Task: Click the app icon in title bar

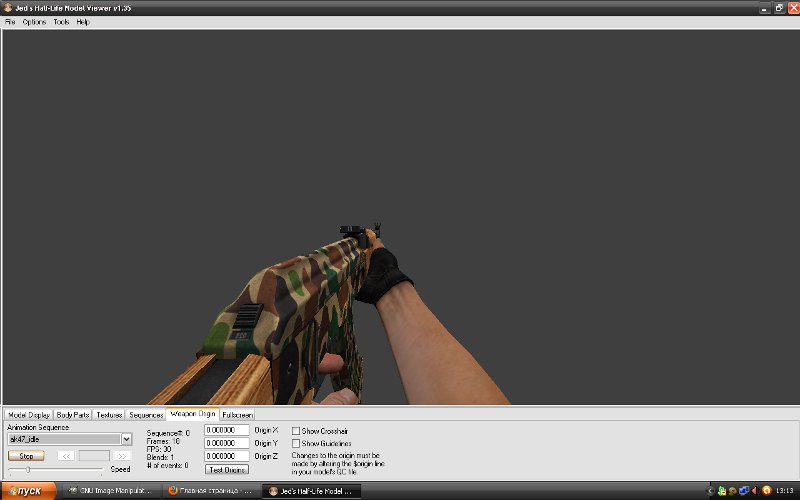Action: (8, 8)
